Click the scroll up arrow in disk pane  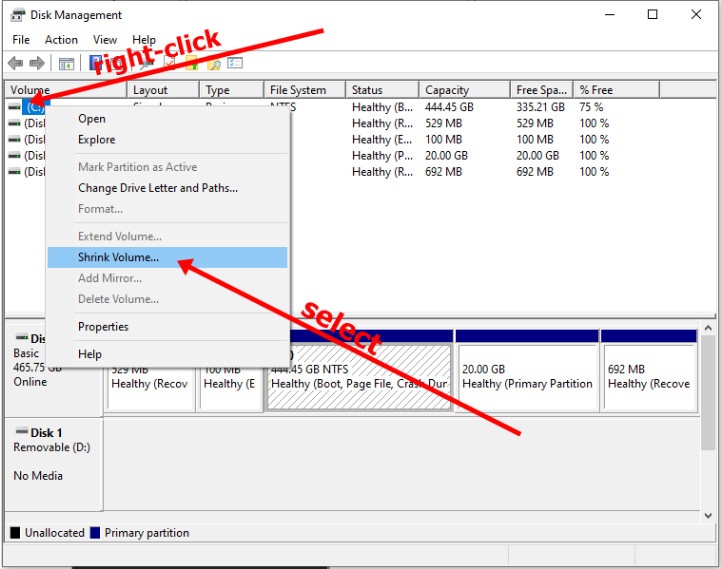[x=708, y=328]
